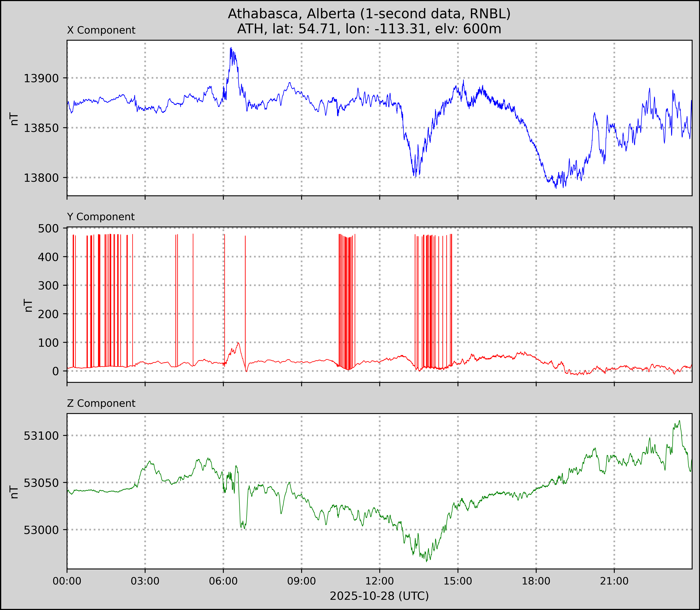Click the 12:00 time axis label
The height and width of the screenshot is (610, 700).
coord(380,581)
